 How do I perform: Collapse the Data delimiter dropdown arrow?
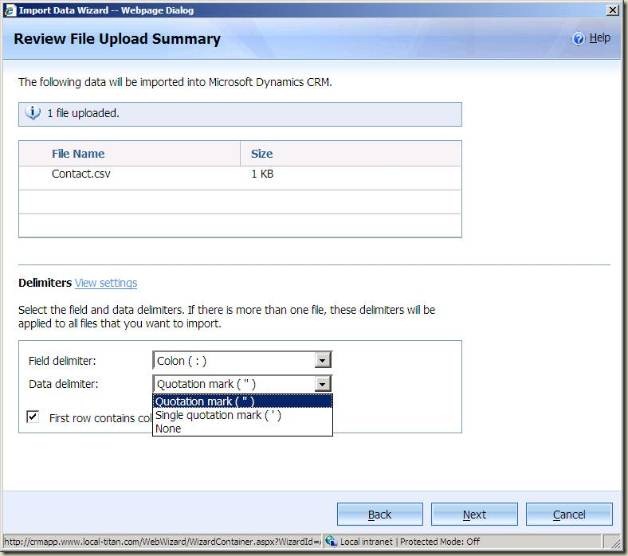[322, 384]
